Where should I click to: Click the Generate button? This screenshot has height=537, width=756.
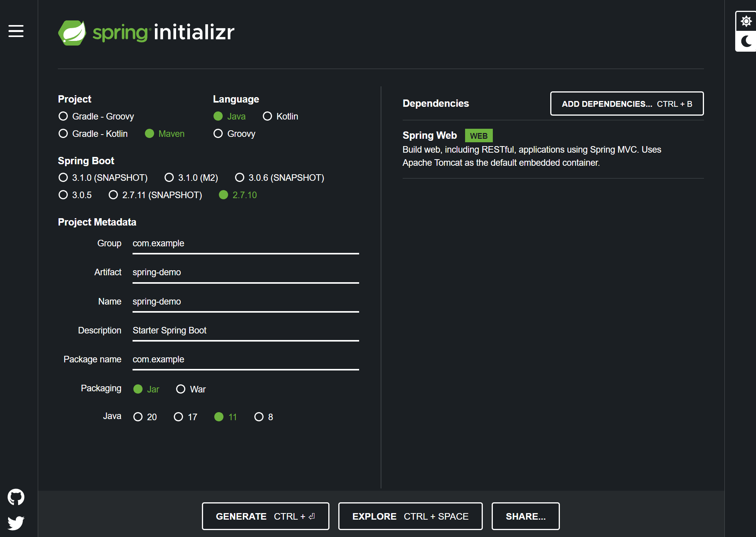click(265, 516)
